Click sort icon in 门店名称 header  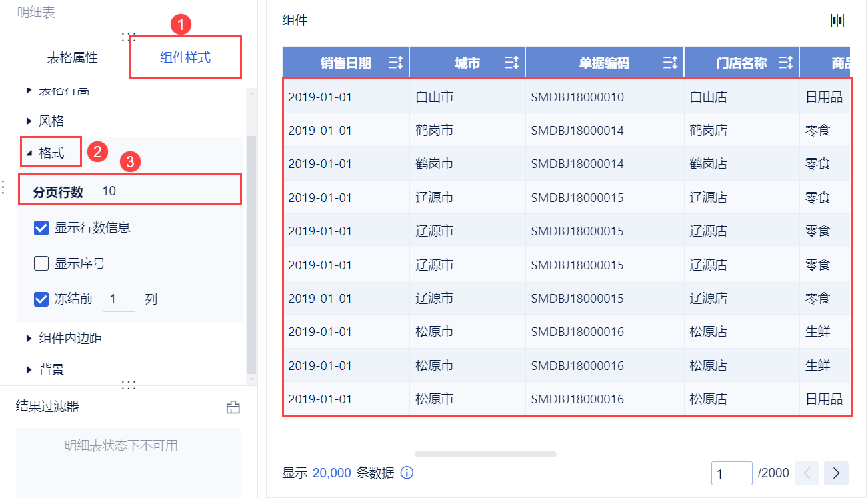(786, 63)
